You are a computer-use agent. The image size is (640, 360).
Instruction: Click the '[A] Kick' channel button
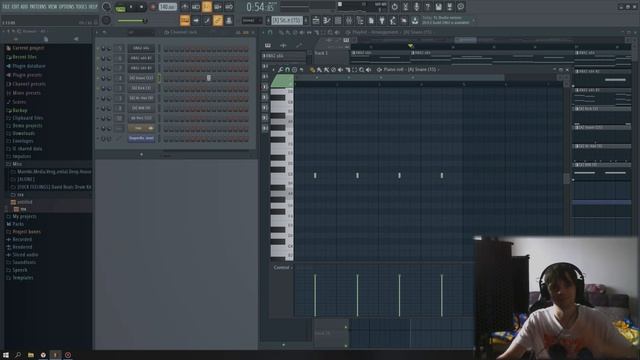pyautogui.click(x=141, y=88)
